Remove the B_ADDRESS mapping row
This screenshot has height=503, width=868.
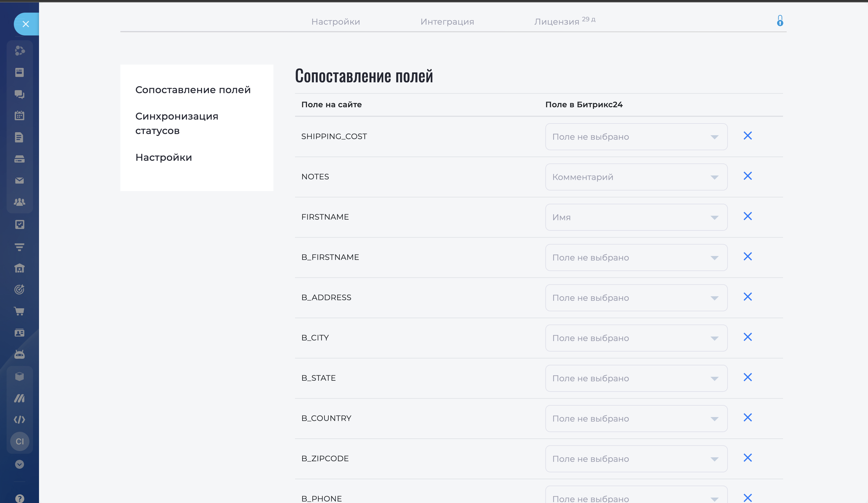[747, 297]
